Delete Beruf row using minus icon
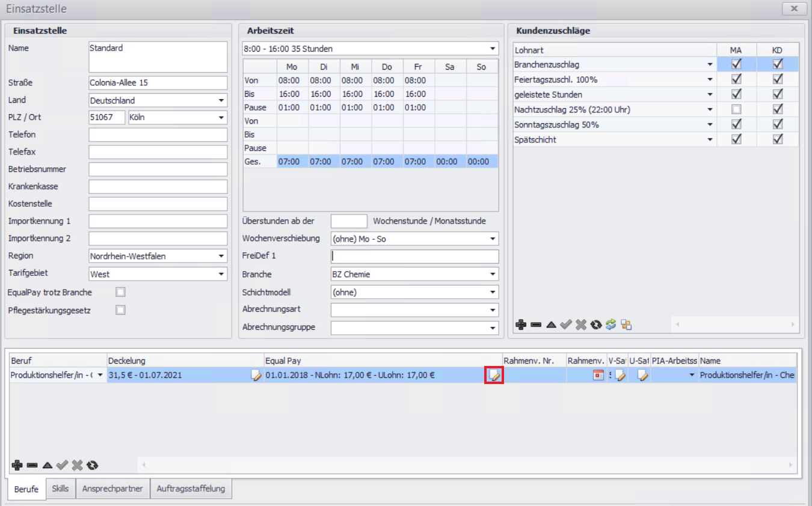Viewport: 812px width, 506px height. [x=32, y=465]
